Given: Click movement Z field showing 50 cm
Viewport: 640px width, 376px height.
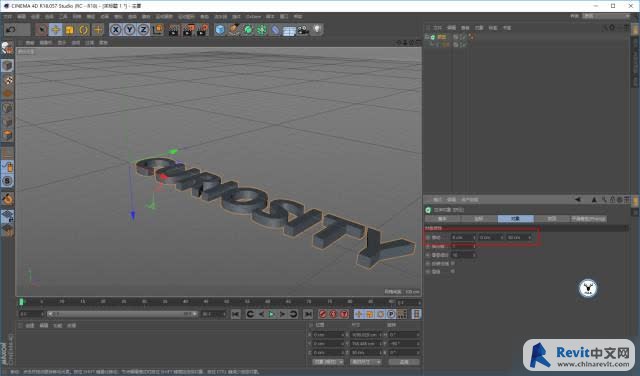Looking at the screenshot, I should (x=519, y=237).
